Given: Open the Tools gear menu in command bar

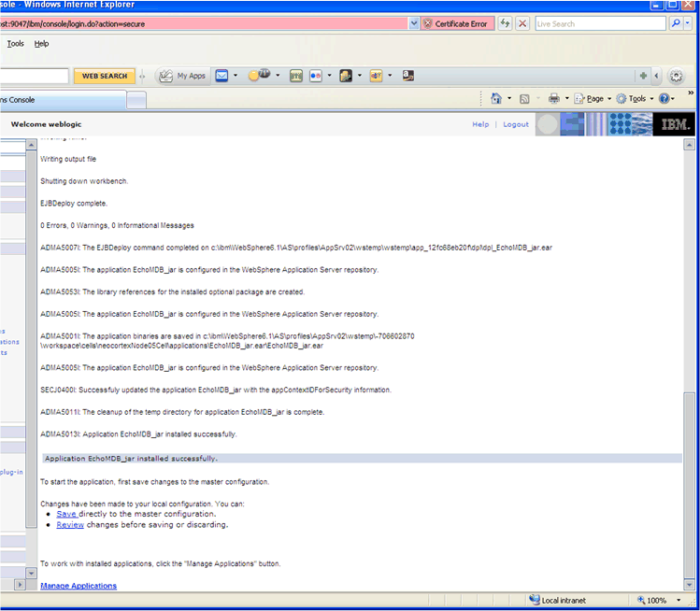Looking at the screenshot, I should point(635,99).
